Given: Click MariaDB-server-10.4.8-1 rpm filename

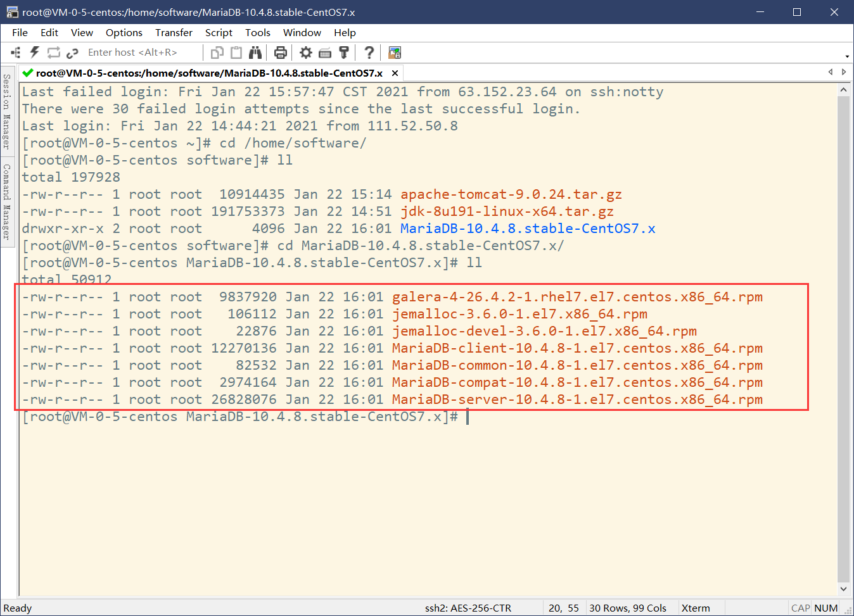Looking at the screenshot, I should 577,399.
